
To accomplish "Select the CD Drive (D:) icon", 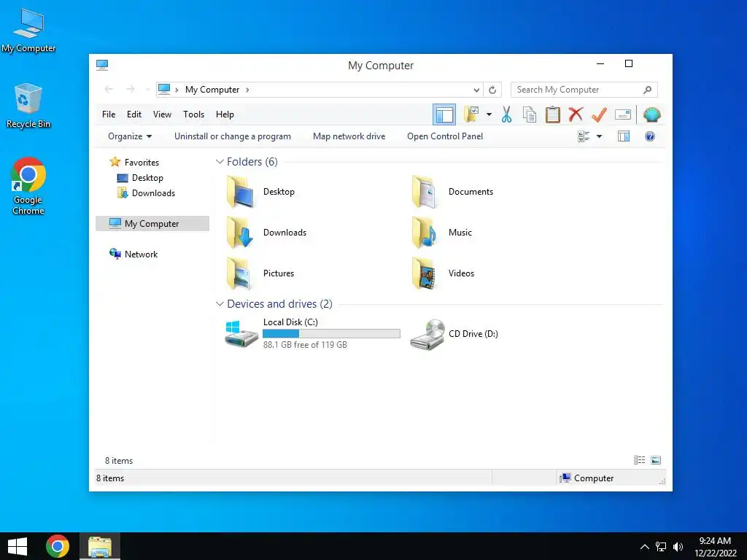I will (427, 334).
